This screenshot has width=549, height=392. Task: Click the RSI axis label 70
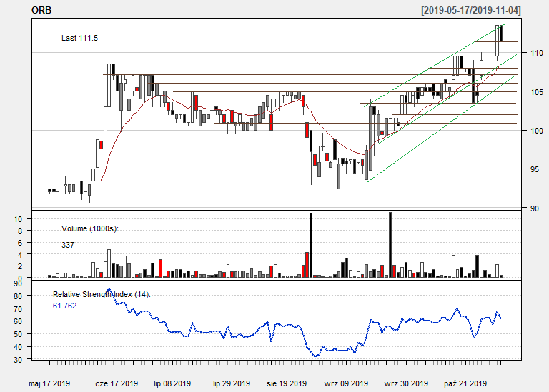pos(18,308)
